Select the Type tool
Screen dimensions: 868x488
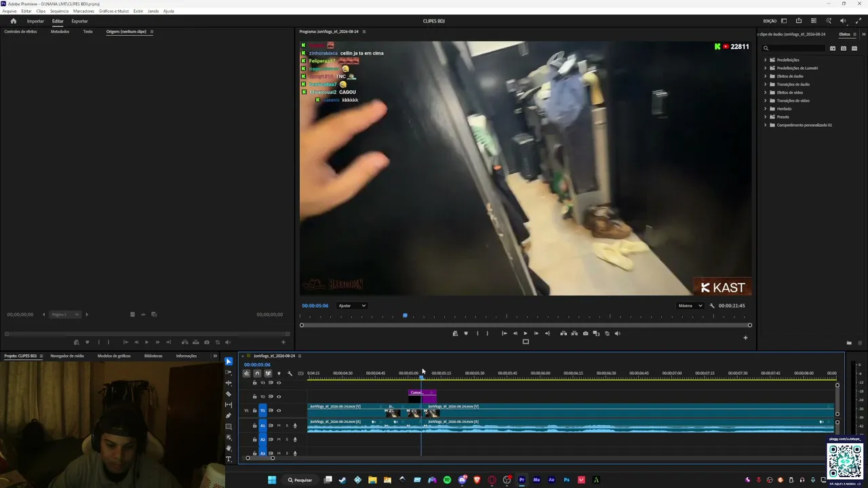(229, 459)
